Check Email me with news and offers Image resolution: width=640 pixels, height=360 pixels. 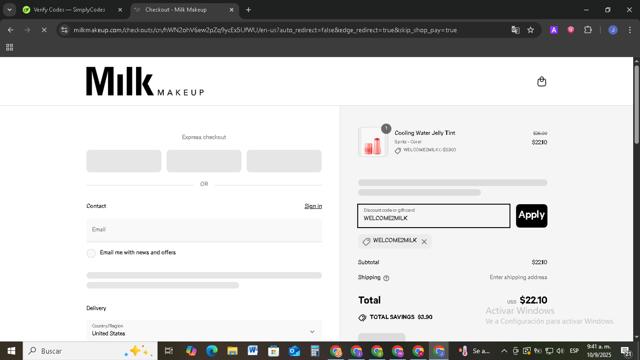point(91,253)
